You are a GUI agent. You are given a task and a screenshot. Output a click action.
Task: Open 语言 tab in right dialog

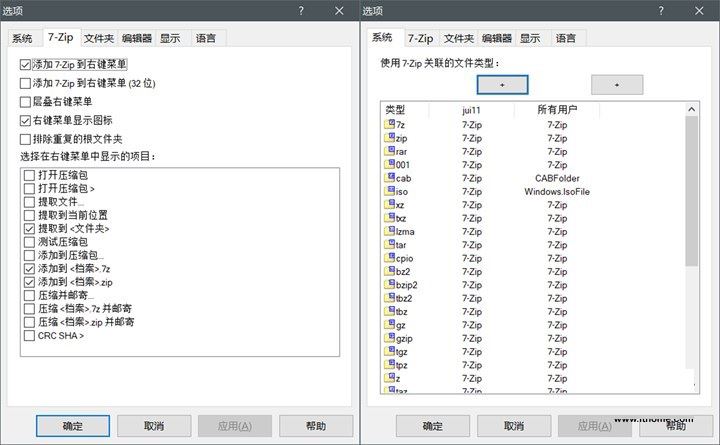(x=566, y=38)
